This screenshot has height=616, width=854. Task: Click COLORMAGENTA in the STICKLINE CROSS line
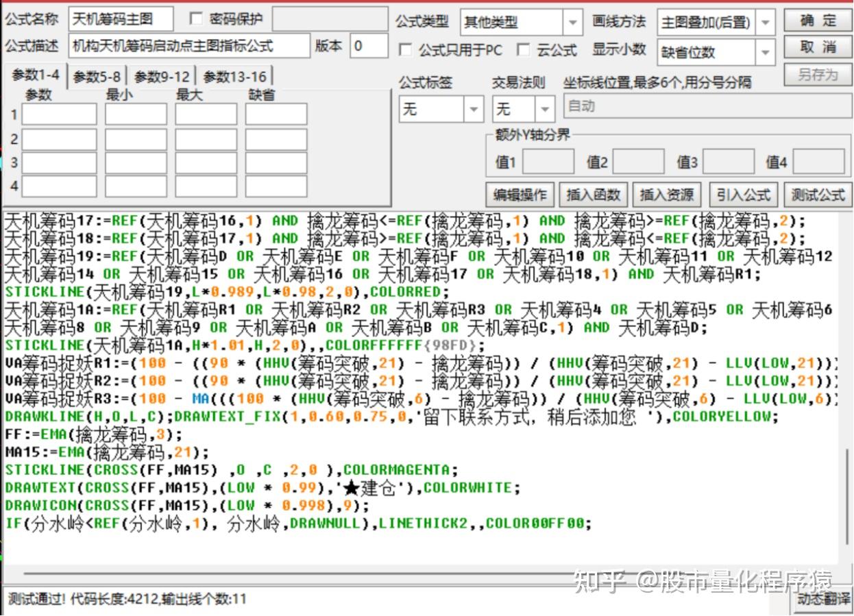(396, 470)
